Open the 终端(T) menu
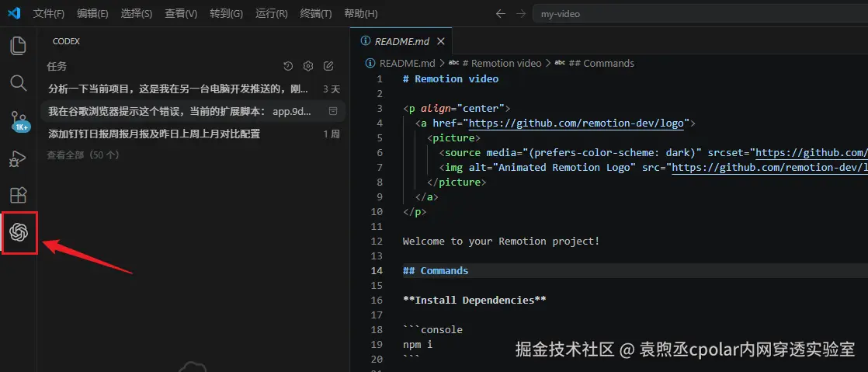The height and width of the screenshot is (372, 868). [315, 13]
